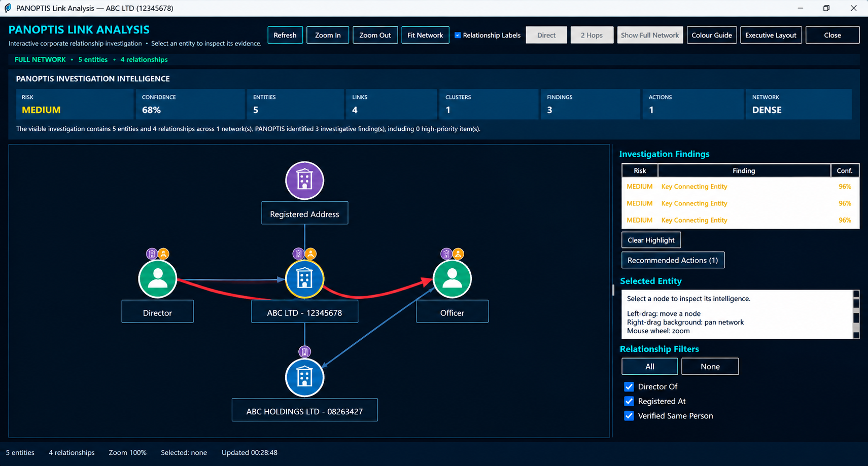Viewport: 868px width, 466px height.
Task: Uncheck the Director Of filter
Action: 629,386
